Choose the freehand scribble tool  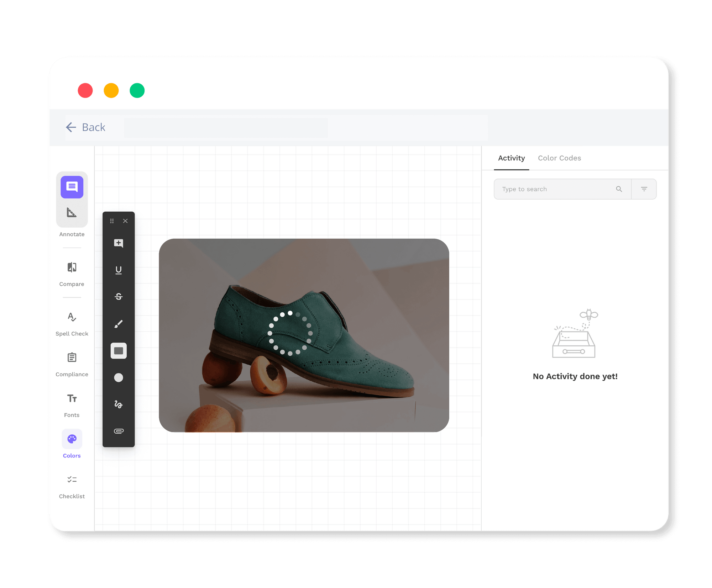(119, 404)
